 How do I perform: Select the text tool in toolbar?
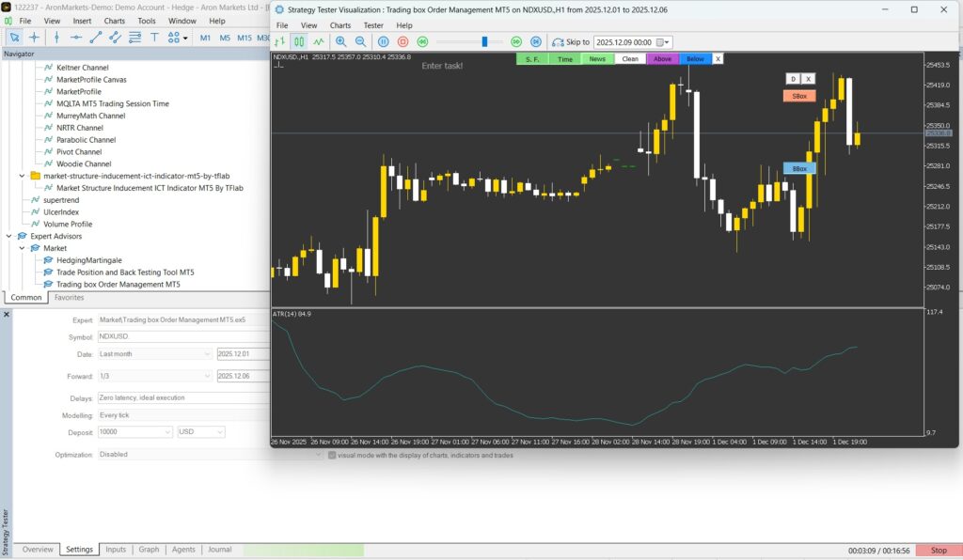[154, 38]
